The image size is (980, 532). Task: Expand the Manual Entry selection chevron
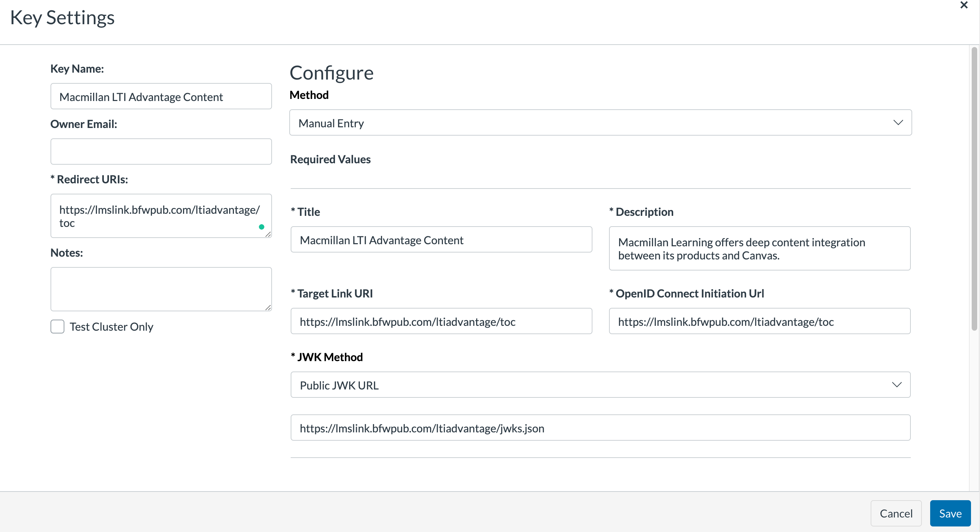(898, 122)
